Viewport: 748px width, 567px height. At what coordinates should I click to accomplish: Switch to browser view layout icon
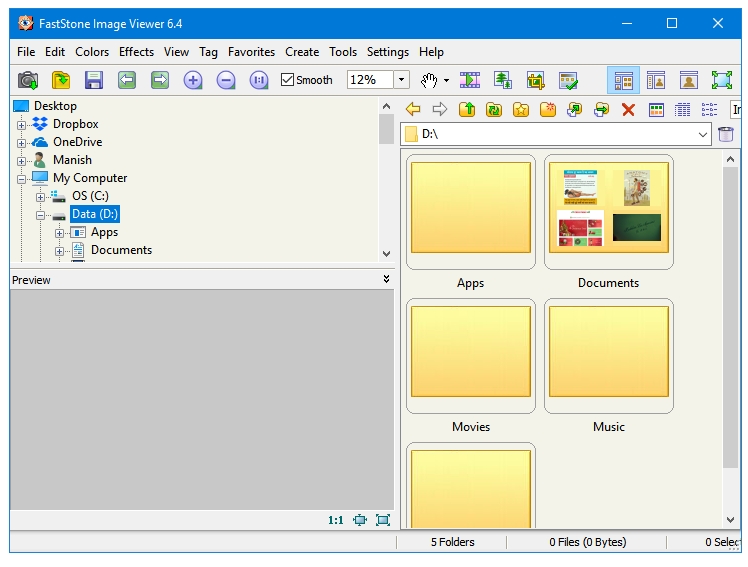coord(623,80)
